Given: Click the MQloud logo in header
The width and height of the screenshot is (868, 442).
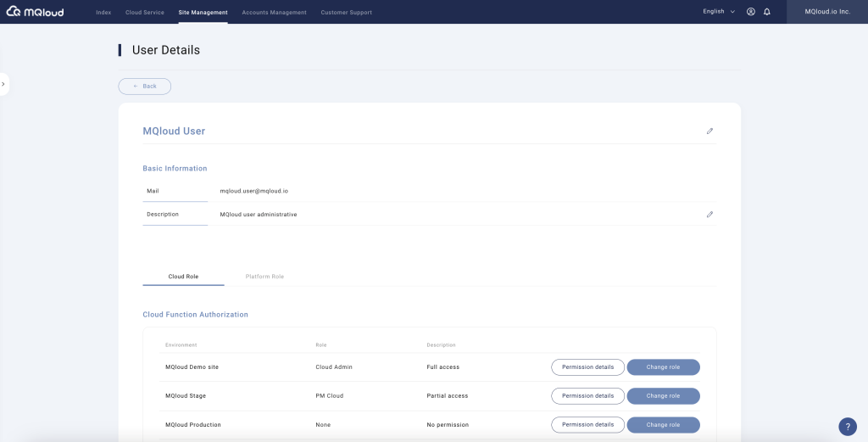Looking at the screenshot, I should (34, 12).
